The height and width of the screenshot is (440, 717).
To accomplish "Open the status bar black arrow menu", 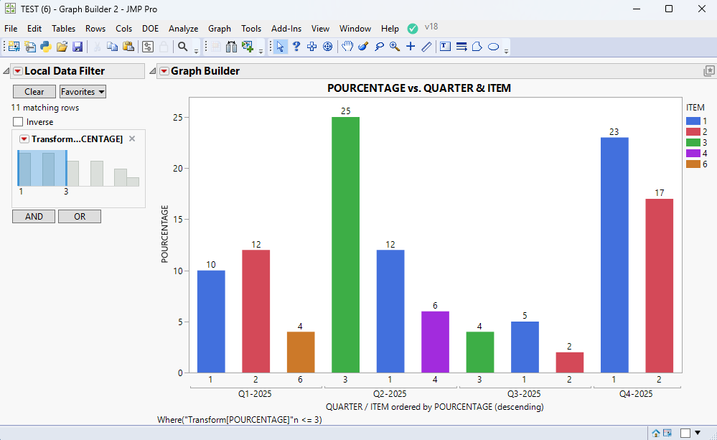I will point(697,432).
